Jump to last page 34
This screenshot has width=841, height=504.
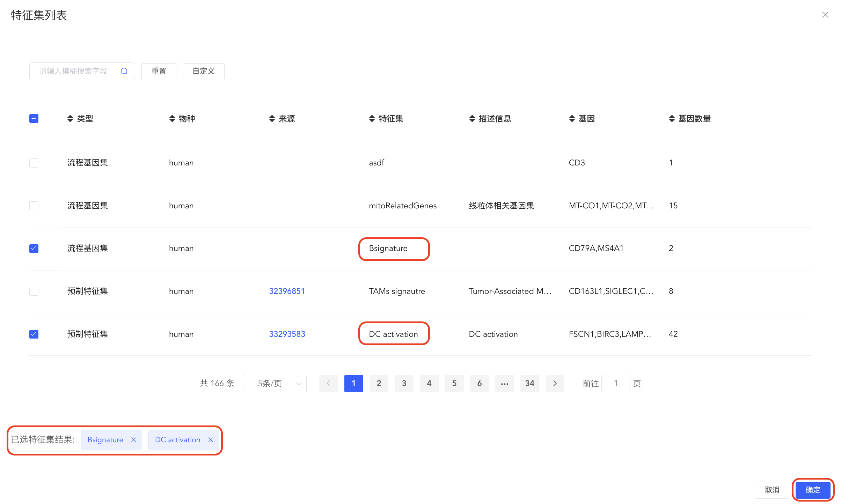point(530,384)
